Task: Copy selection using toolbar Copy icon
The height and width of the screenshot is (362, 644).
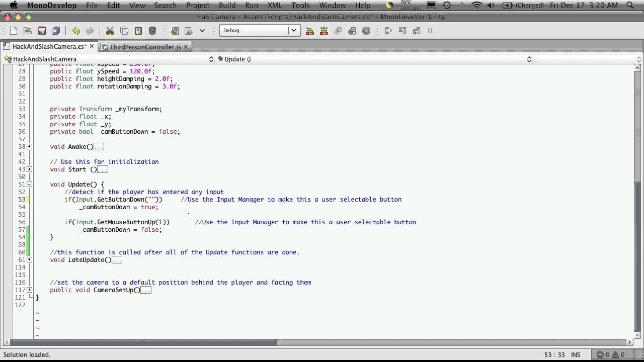Action: 124,31
